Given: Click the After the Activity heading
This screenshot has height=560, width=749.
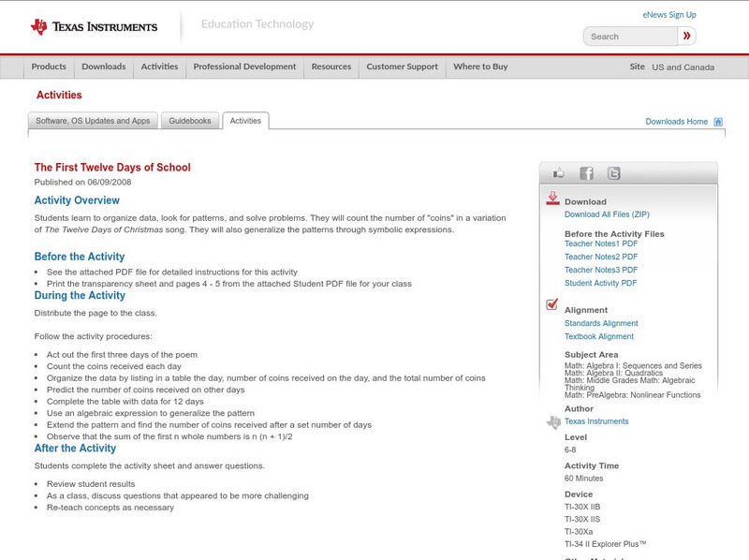Looking at the screenshot, I should point(75,449).
